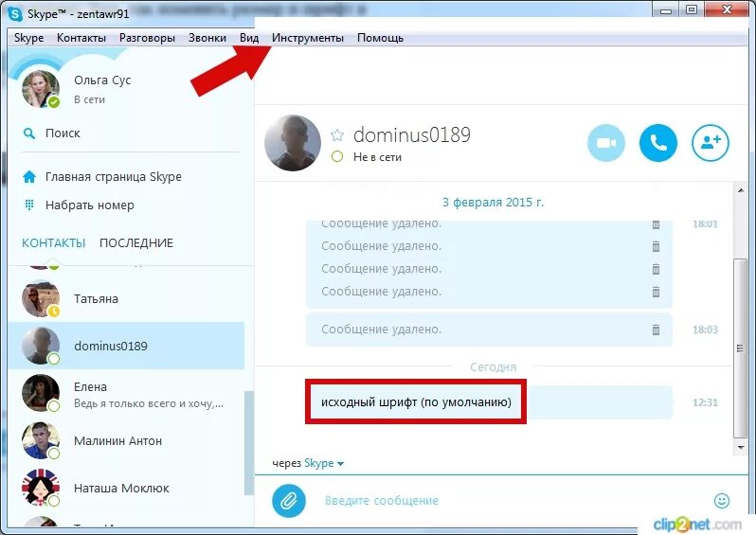Click the search magnifier icon
Screen dimensions: 756x535
click(29, 134)
